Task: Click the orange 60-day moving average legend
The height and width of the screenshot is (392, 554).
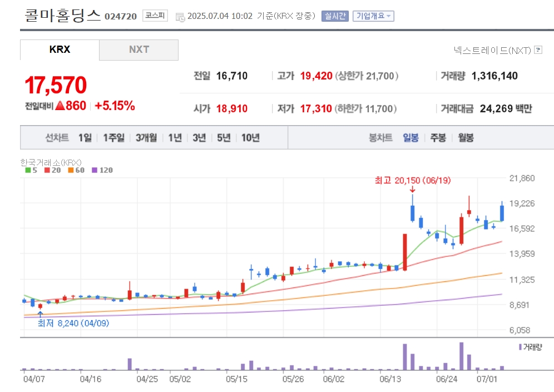Action: [76, 170]
